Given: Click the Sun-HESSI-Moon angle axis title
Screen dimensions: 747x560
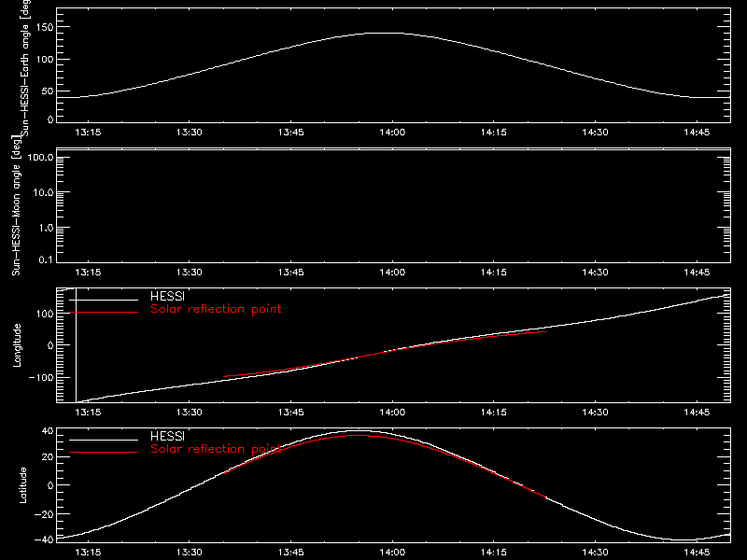Looking at the screenshot, I should 16,205.
